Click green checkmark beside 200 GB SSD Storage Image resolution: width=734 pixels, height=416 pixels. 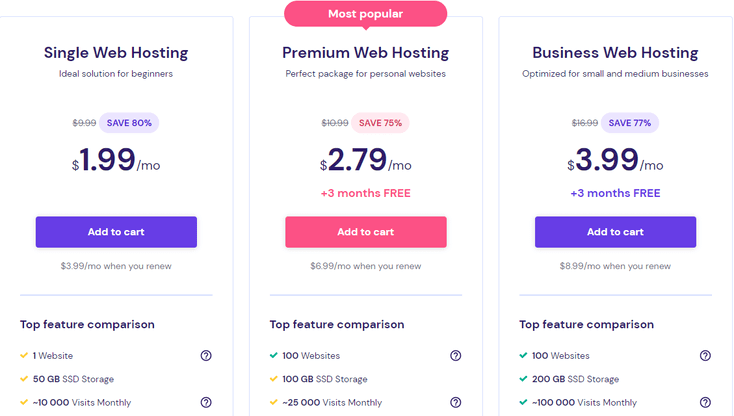click(524, 379)
